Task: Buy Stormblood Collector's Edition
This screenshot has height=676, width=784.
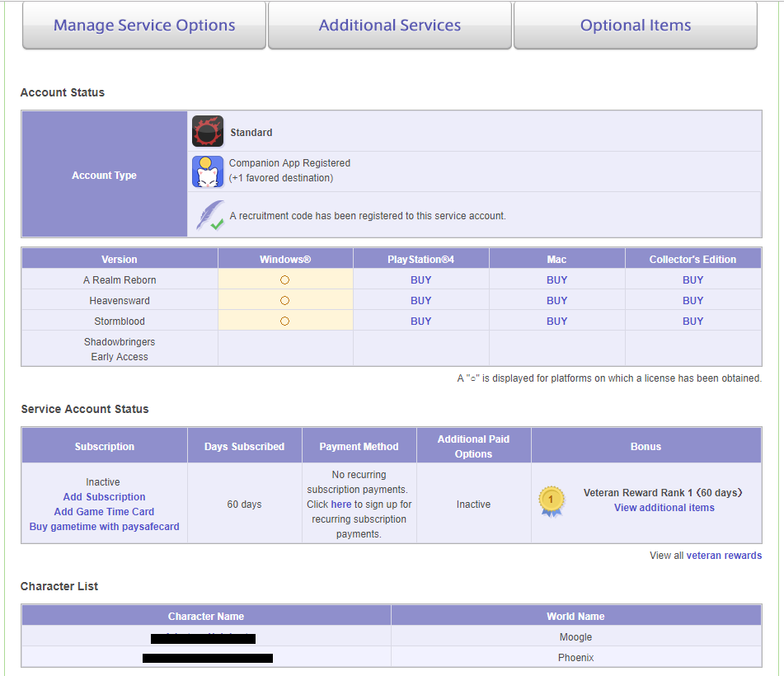Action: (x=693, y=321)
